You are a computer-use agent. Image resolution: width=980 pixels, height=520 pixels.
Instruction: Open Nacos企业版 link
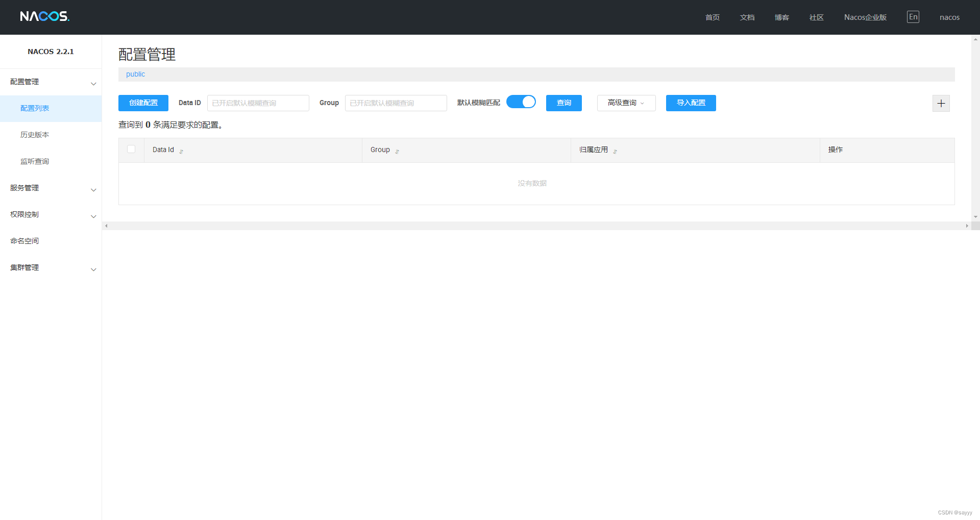[865, 17]
